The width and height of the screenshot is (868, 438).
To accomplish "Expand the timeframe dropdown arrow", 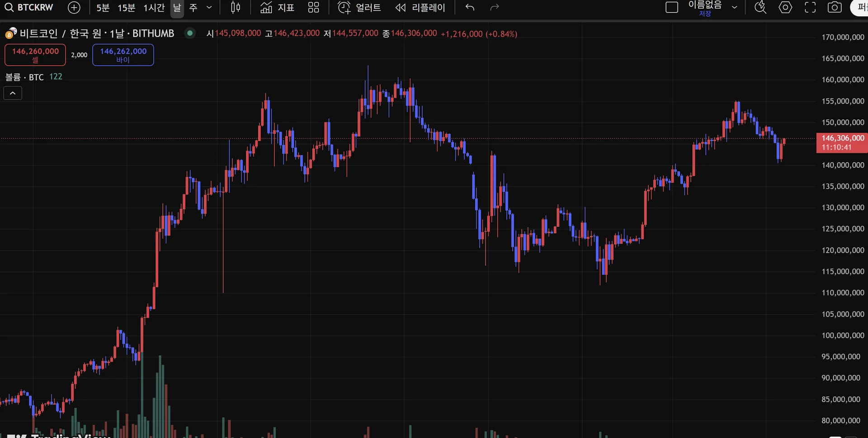I will point(209,8).
